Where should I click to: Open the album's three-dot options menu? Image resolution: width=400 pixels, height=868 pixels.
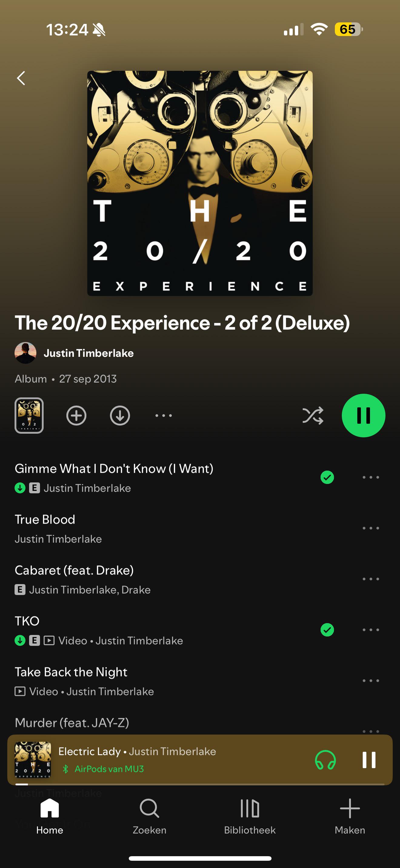click(164, 416)
